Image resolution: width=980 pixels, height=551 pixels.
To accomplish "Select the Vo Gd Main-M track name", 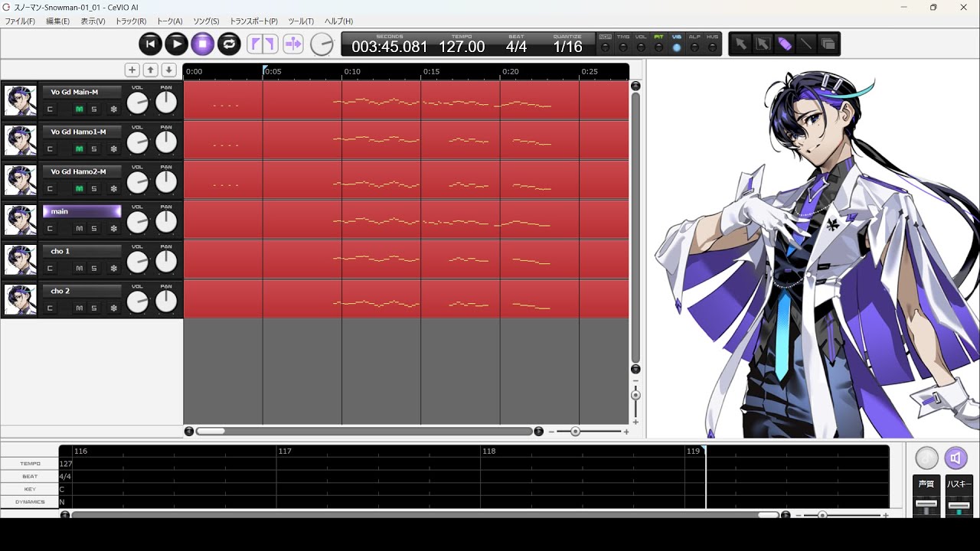I will 82,92.
